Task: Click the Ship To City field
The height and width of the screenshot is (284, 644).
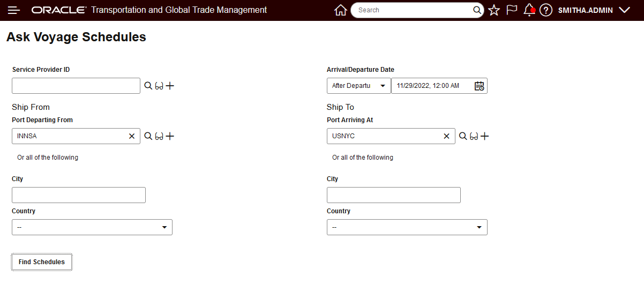Action: pyautogui.click(x=394, y=195)
